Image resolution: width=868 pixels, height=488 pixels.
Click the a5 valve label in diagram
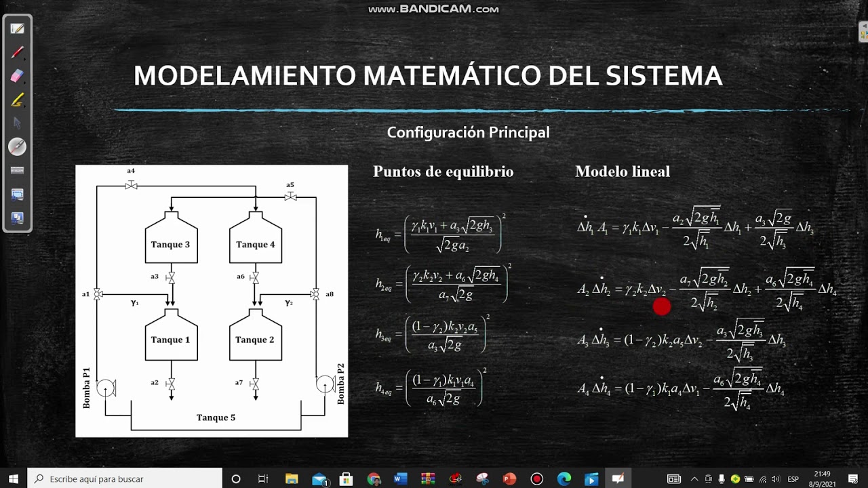click(x=290, y=185)
